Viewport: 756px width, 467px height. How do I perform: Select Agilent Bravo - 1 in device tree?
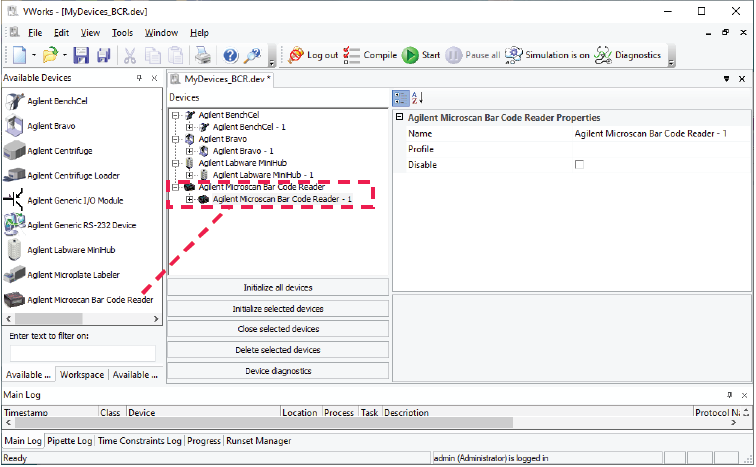point(243,151)
